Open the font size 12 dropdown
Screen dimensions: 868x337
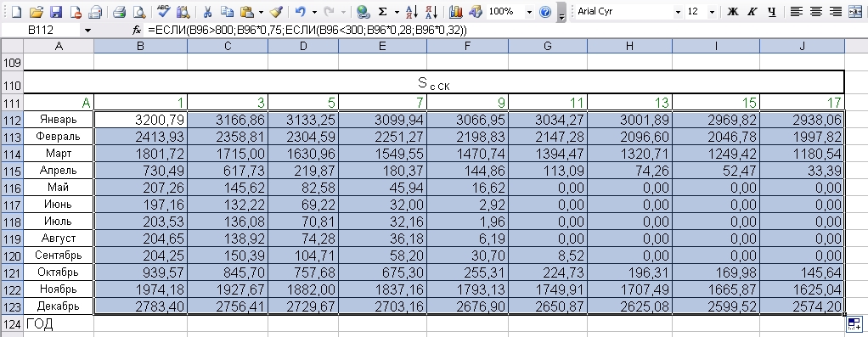coord(712,12)
